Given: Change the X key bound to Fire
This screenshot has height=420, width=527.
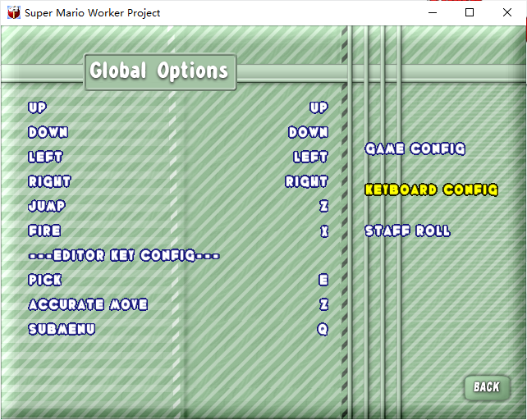Looking at the screenshot, I should tap(324, 231).
